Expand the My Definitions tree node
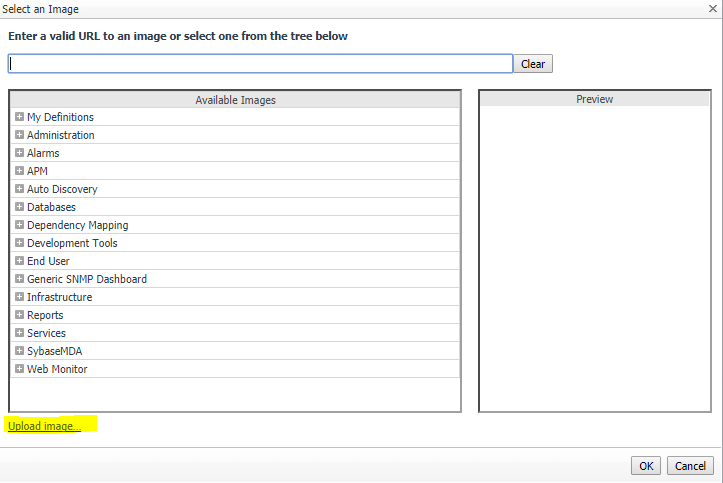The height and width of the screenshot is (483, 723). (19, 117)
